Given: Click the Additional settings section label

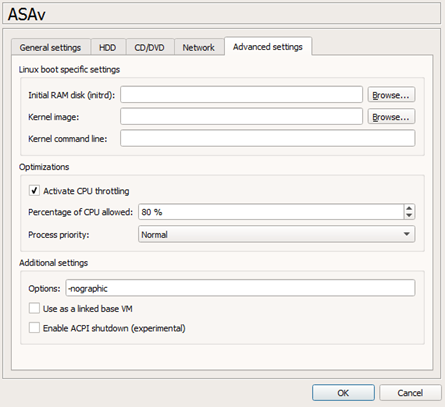Looking at the screenshot, I should (53, 263).
